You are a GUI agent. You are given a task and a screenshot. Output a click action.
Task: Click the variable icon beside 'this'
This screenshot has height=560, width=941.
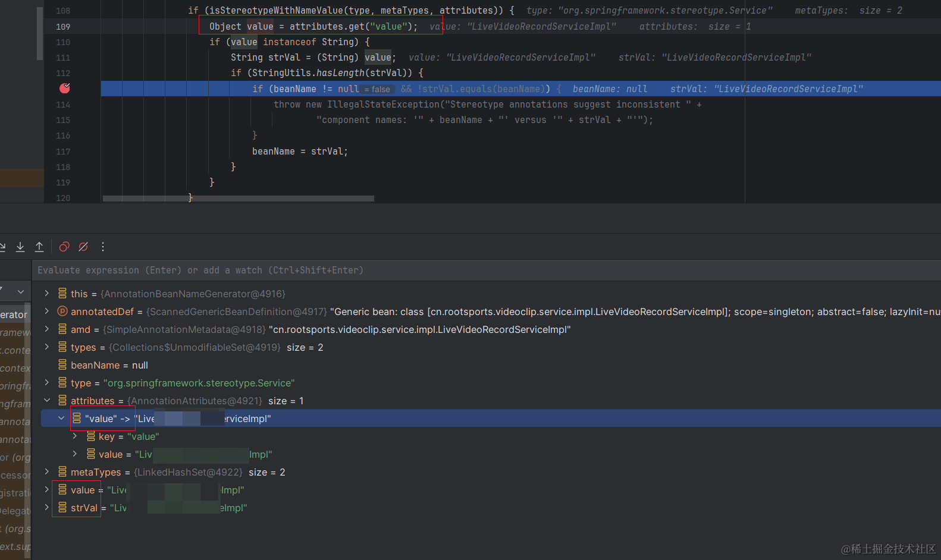tap(62, 294)
